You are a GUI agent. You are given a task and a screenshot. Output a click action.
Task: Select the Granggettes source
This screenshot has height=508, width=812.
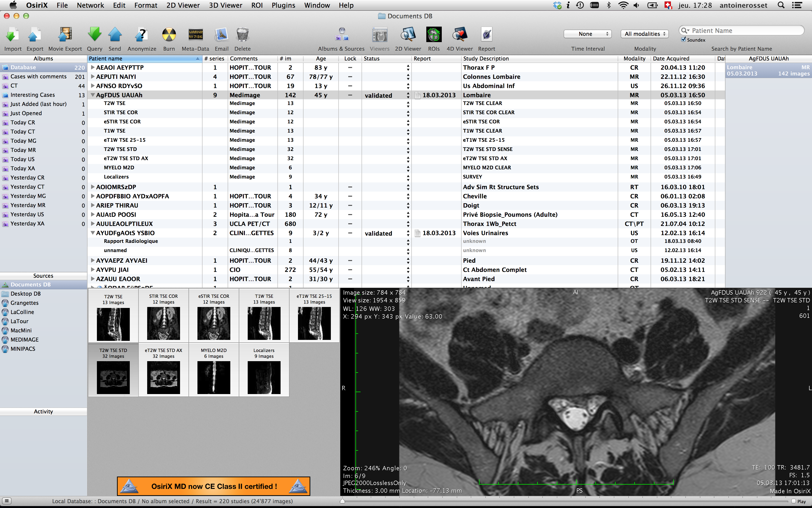pyautogui.click(x=24, y=303)
